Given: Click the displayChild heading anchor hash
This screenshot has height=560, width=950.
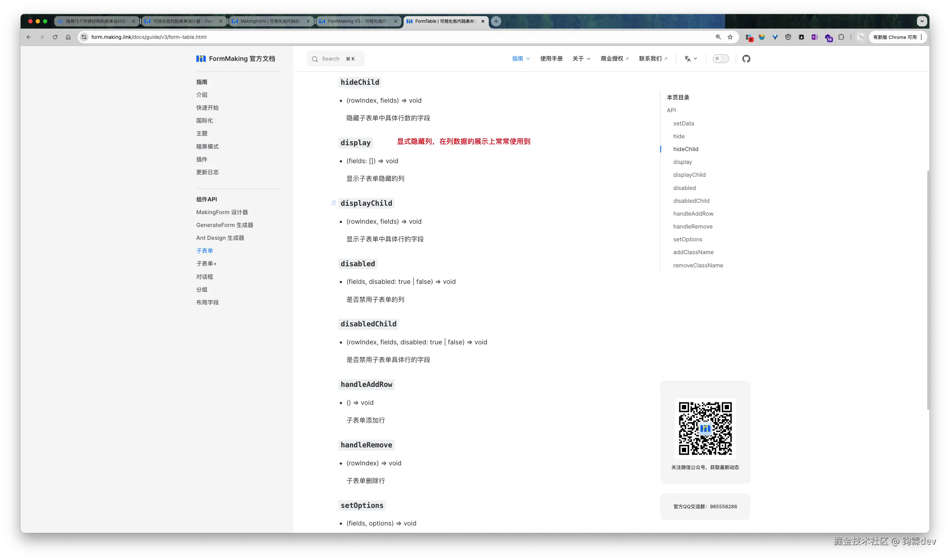Looking at the screenshot, I should coord(334,203).
